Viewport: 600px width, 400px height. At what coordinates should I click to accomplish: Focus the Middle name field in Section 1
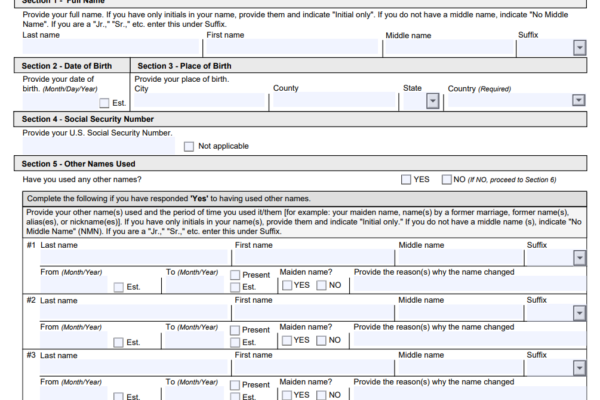coord(447,48)
